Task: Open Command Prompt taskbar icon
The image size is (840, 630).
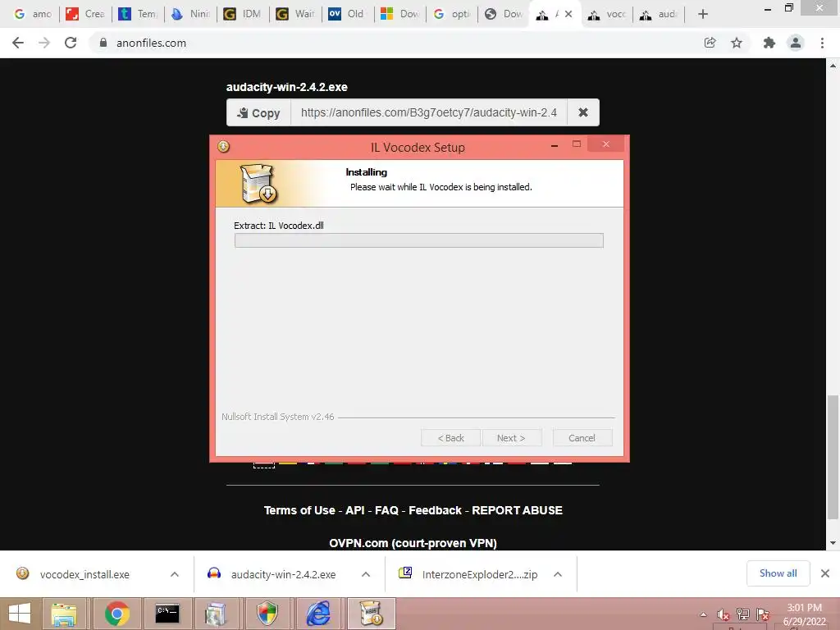Action: tap(167, 614)
